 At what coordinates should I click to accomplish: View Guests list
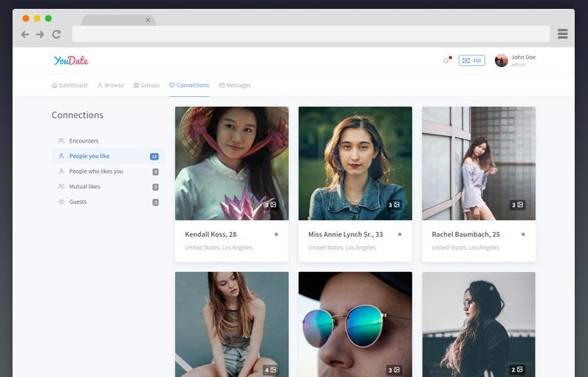109,202
